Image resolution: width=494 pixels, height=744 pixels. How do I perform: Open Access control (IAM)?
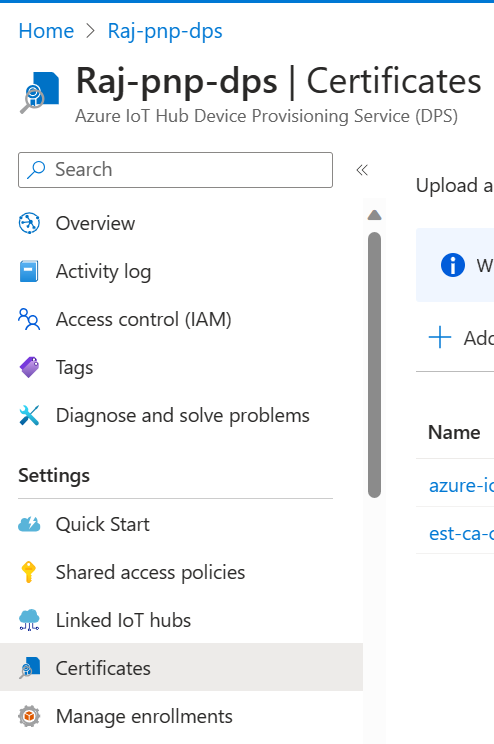pyautogui.click(x=144, y=319)
